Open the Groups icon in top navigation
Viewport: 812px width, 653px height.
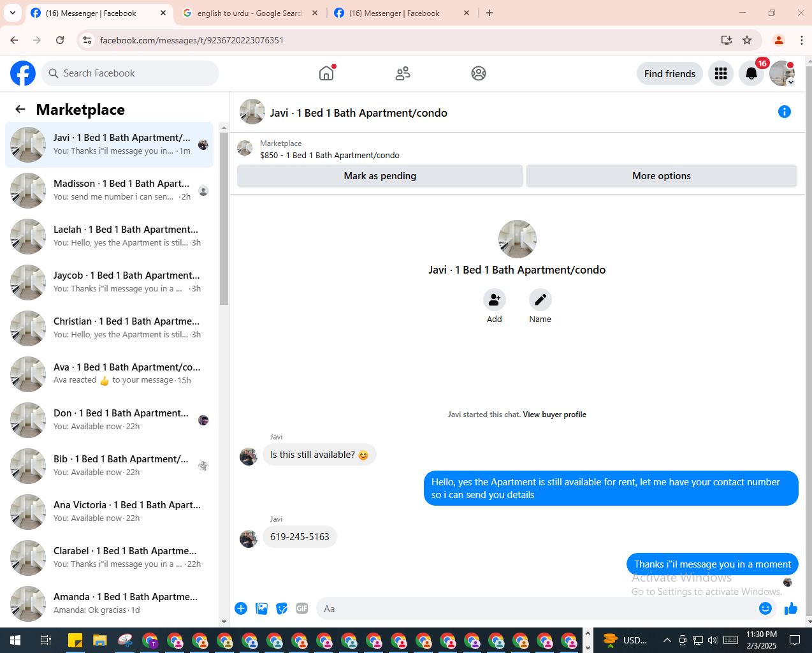(479, 73)
